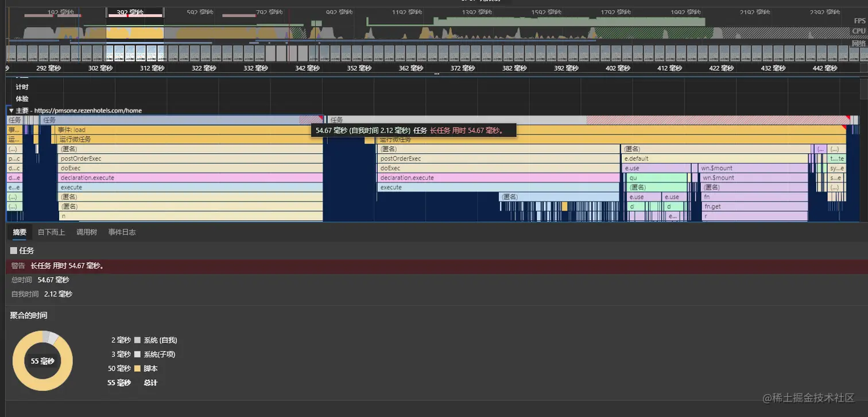868x417 pixels.
Task: Switch to the 事件日志 tab
Action: [x=122, y=232]
